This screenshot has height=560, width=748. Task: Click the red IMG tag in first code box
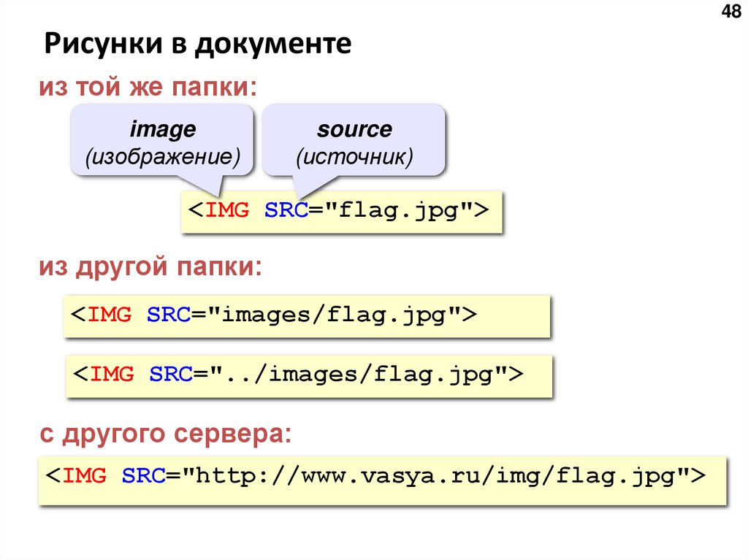point(227,211)
